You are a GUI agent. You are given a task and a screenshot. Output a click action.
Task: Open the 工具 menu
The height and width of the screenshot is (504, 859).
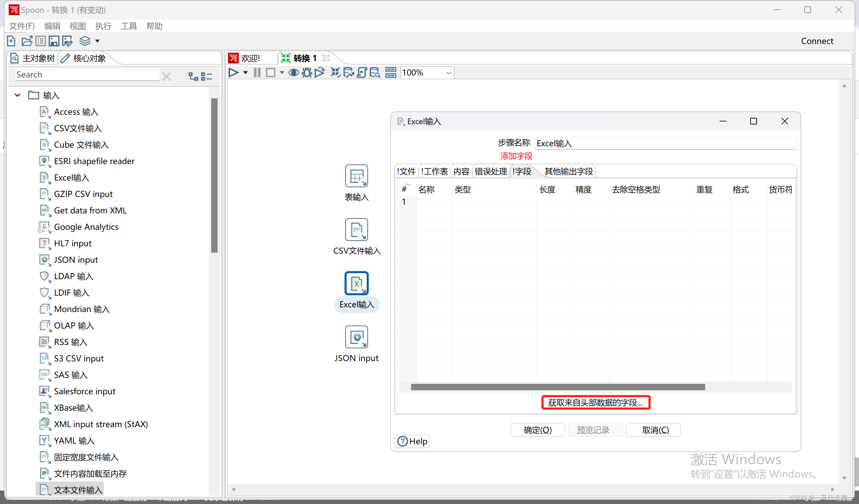coord(129,26)
